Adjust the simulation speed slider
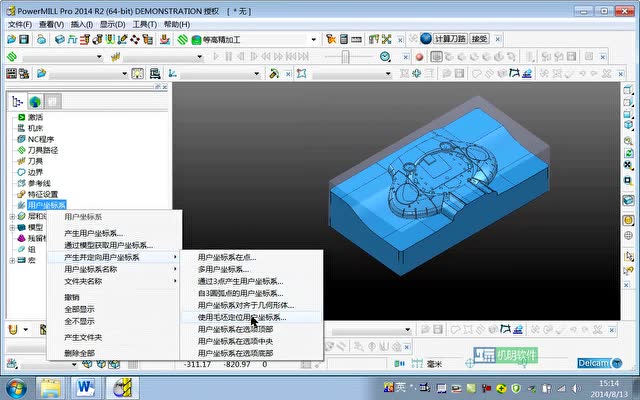The width and height of the screenshot is (640, 400). [345, 57]
